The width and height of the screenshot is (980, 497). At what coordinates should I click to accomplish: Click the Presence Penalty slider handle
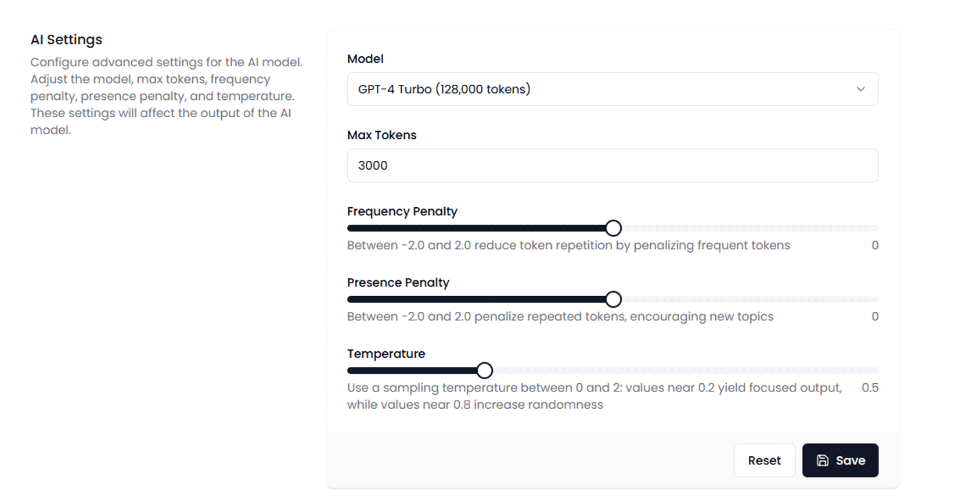coord(613,300)
